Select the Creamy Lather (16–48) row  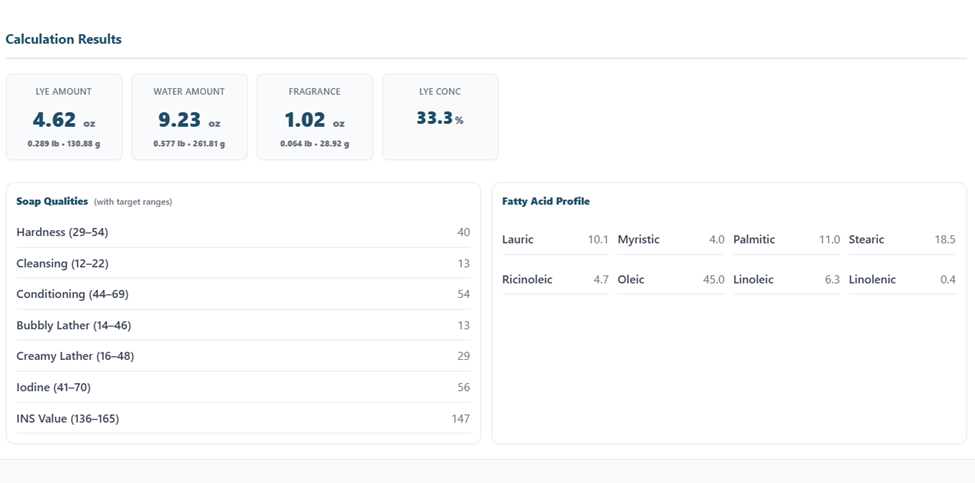click(x=243, y=356)
